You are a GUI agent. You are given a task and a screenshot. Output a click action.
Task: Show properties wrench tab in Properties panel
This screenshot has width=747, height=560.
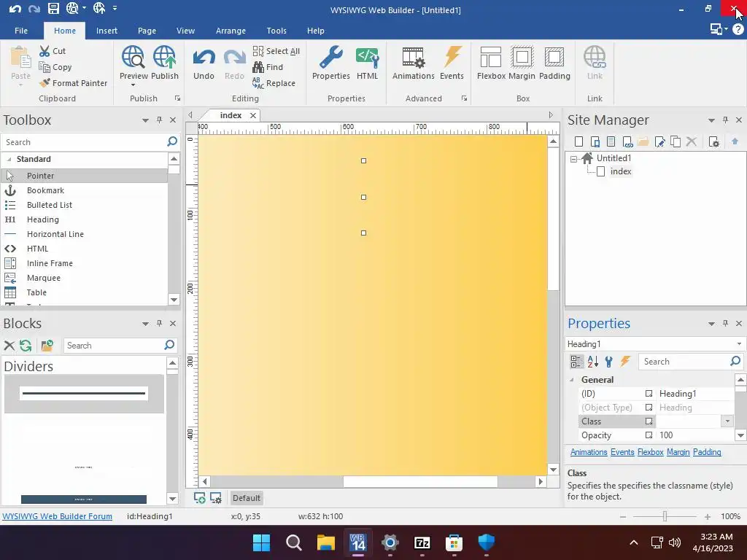(x=609, y=362)
